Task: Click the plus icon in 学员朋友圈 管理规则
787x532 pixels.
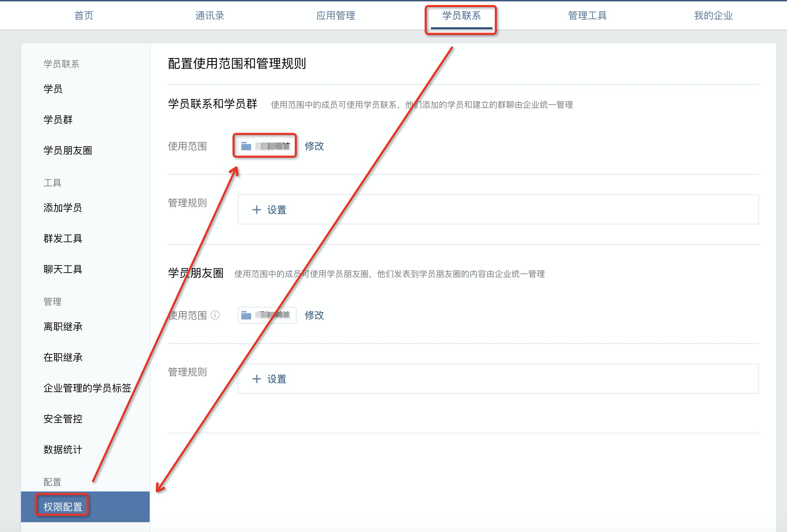Action: [257, 379]
